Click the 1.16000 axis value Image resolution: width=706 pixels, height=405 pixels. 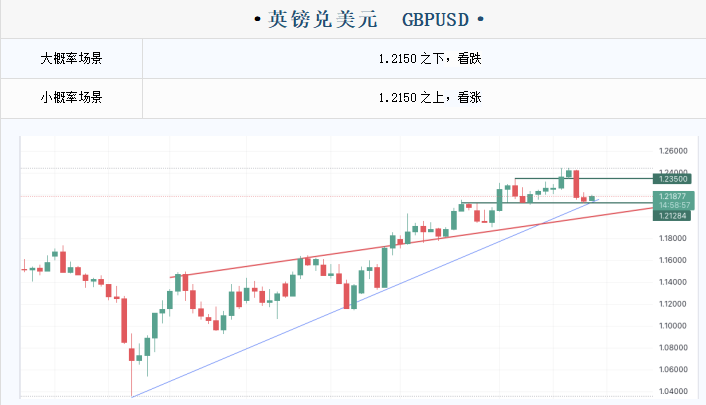coord(673,260)
